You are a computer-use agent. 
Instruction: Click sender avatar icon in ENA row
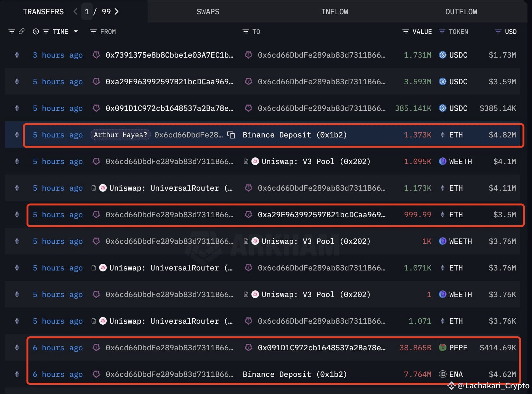coord(96,374)
